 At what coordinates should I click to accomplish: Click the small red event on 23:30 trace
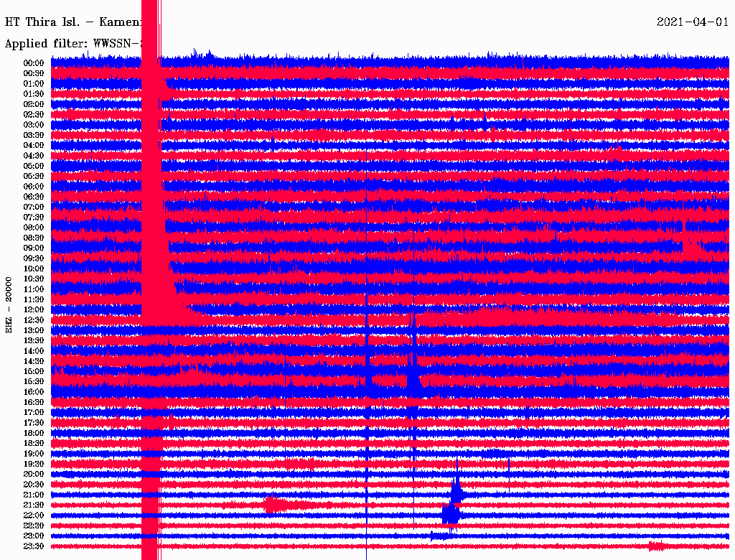coord(657,546)
